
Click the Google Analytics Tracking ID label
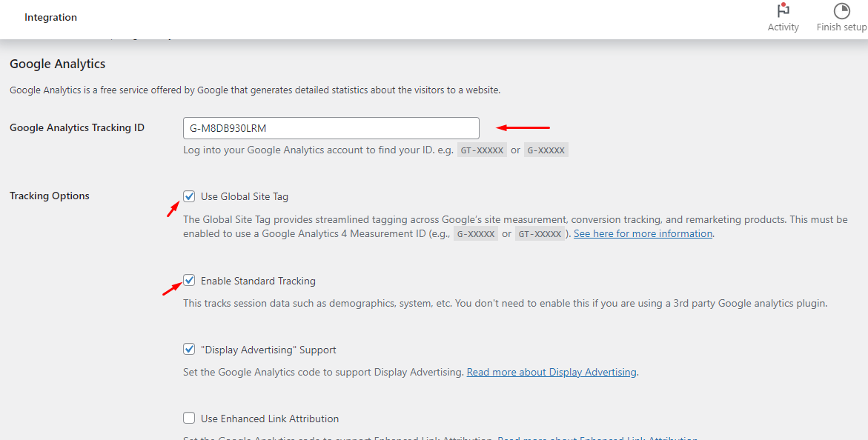(76, 127)
